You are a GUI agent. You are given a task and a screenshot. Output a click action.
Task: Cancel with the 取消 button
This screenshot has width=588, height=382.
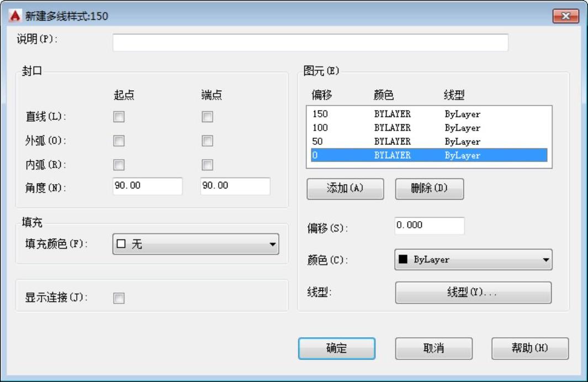(x=434, y=349)
